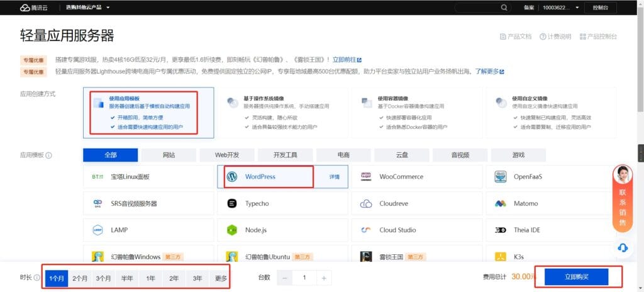This screenshot has width=644, height=292.
Task: Select the 2年 duration option
Action: (174, 278)
